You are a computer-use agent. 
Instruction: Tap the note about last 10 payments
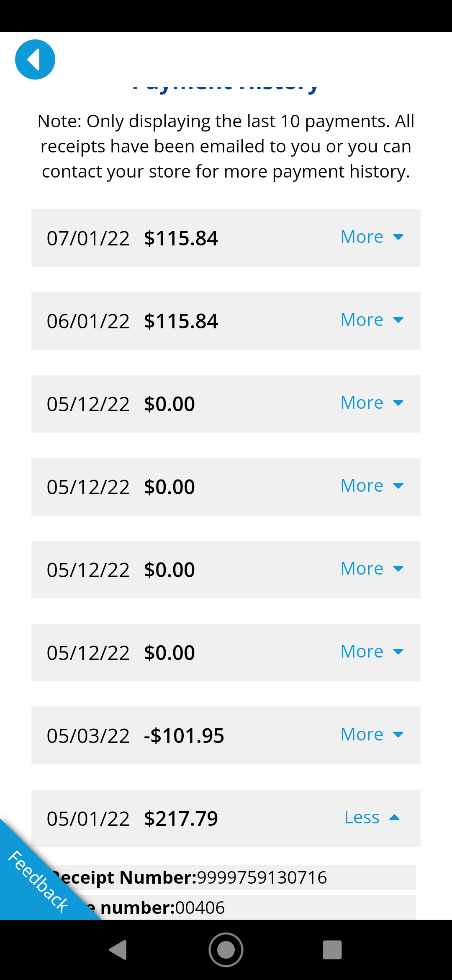tap(226, 146)
